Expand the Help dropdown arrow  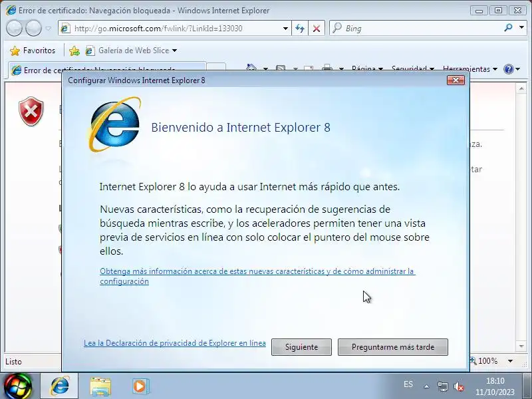coord(518,69)
